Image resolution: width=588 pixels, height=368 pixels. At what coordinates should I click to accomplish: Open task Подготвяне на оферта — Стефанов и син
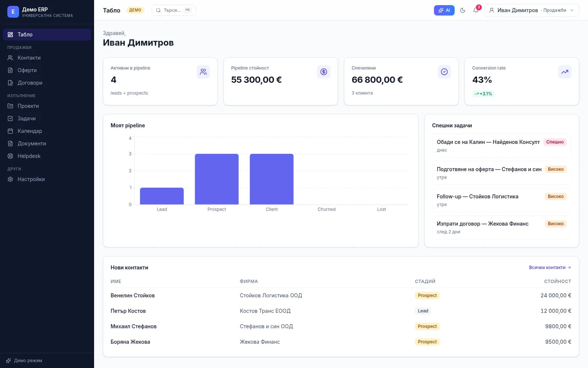[x=502, y=173]
